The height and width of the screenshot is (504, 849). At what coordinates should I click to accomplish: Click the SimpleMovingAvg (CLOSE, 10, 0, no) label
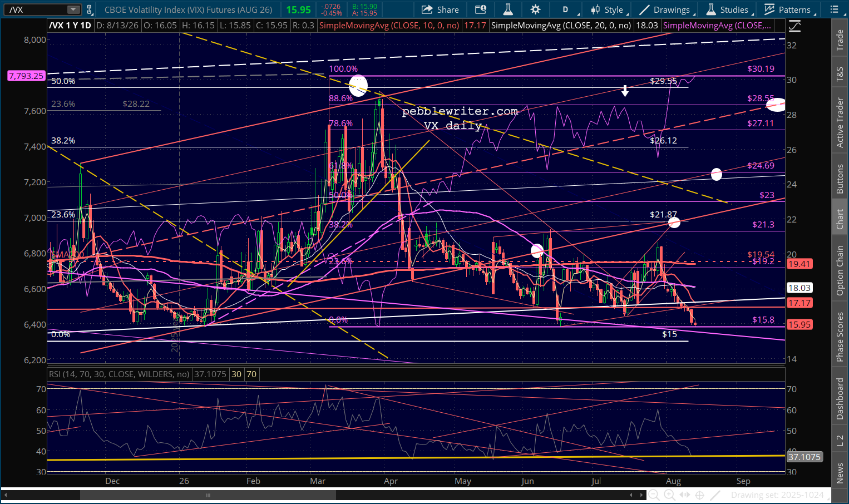(x=389, y=26)
